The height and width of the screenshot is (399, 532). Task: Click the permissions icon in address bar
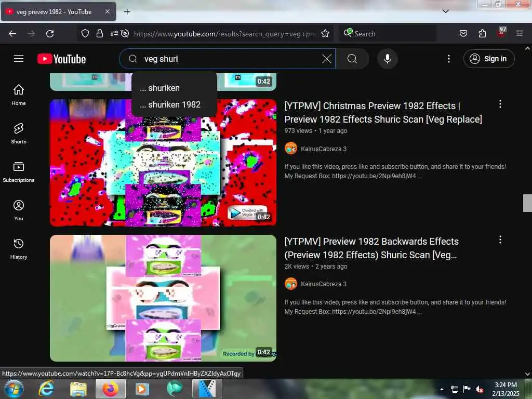coord(114,34)
